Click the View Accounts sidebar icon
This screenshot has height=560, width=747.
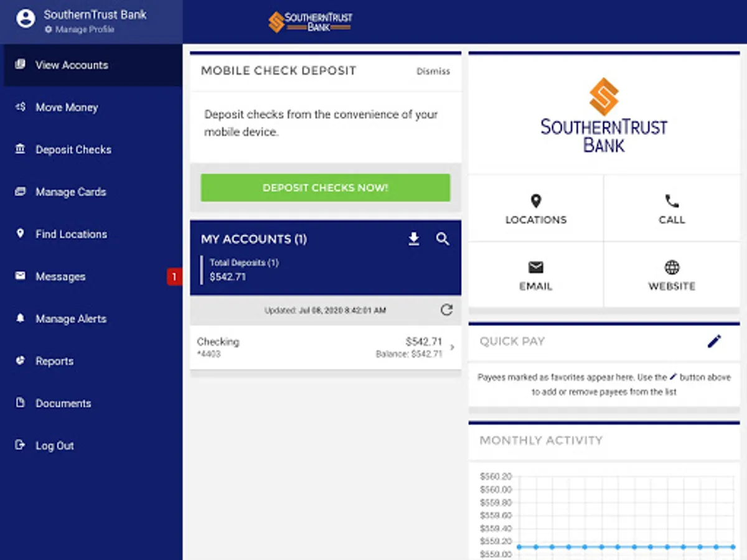point(21,64)
